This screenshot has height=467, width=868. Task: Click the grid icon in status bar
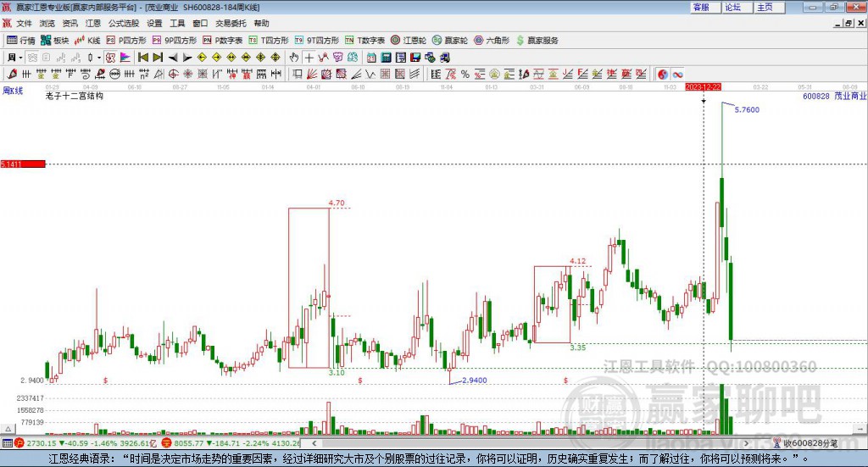[x=7, y=443]
